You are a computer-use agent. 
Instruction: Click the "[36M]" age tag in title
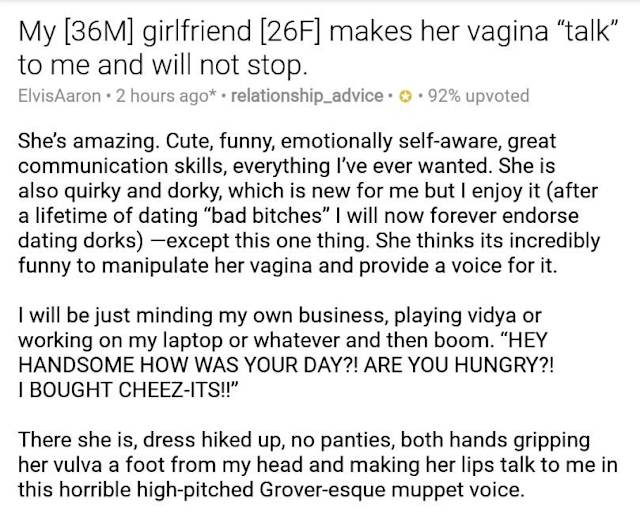click(x=98, y=32)
